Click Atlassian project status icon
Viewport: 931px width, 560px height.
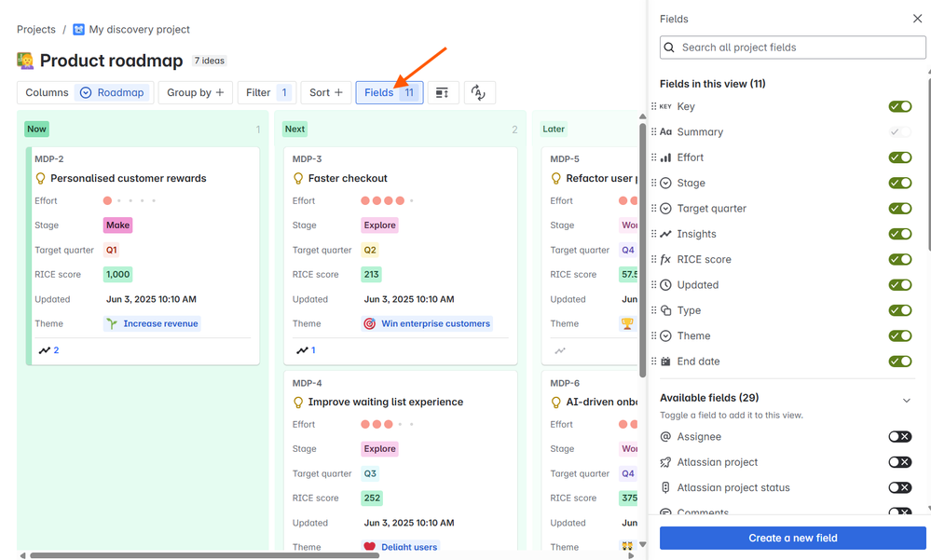click(x=665, y=487)
